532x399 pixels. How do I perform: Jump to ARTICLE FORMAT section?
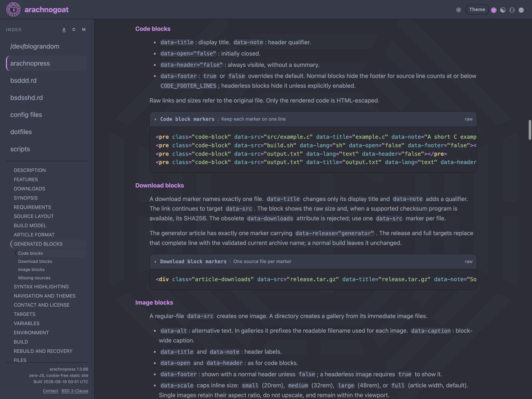(34, 235)
